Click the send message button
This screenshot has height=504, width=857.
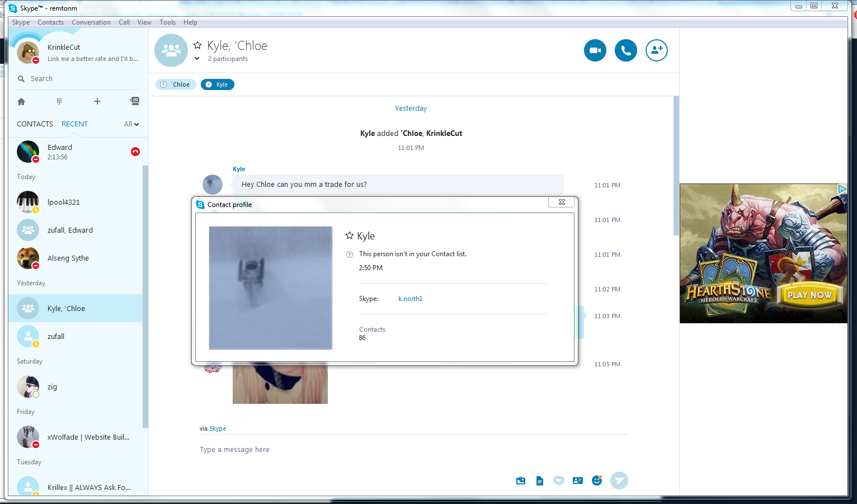(619, 481)
